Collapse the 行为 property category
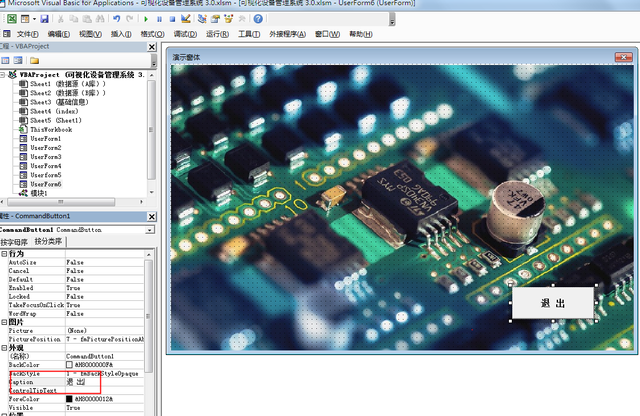The height and width of the screenshot is (416, 640). (x=4, y=254)
